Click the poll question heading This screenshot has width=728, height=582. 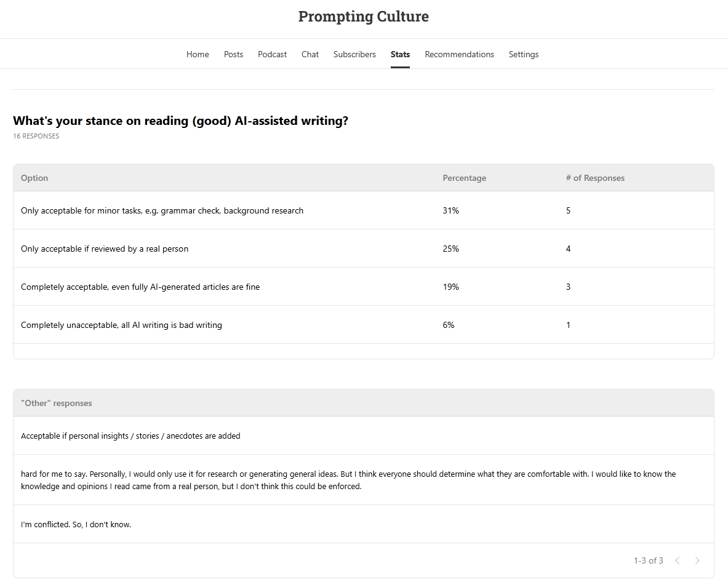point(180,121)
